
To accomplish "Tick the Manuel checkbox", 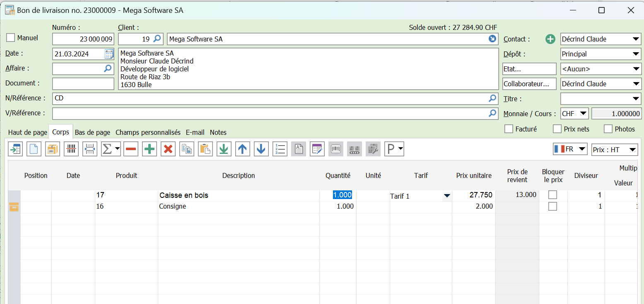I will click(x=11, y=38).
